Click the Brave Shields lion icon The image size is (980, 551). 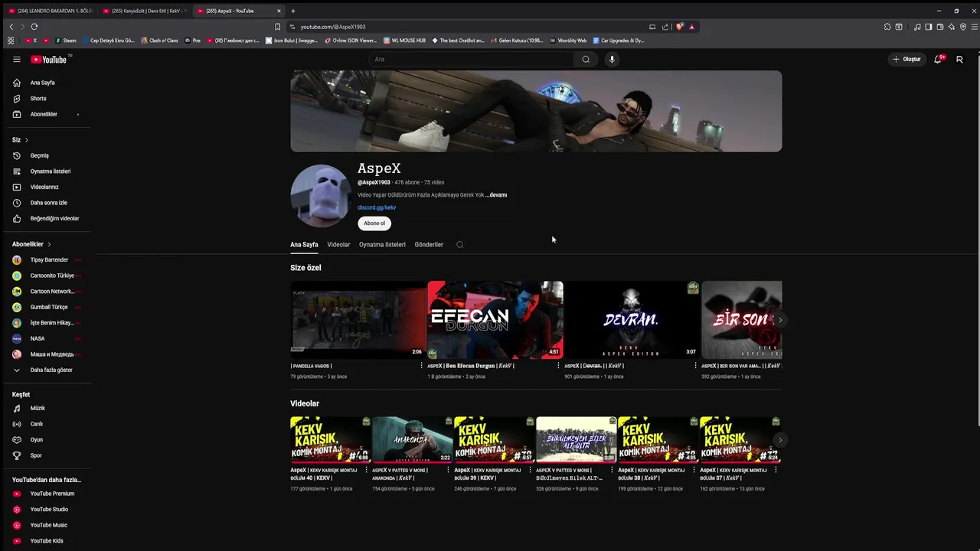pyautogui.click(x=679, y=27)
